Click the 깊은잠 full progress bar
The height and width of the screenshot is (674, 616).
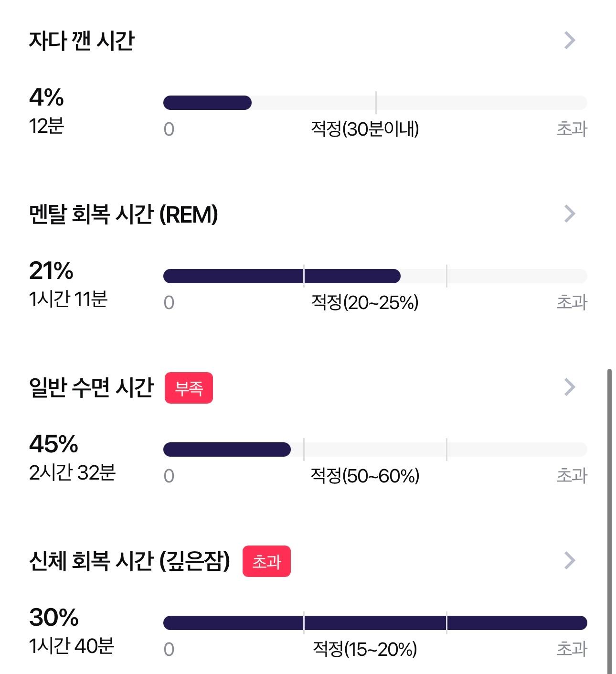[375, 623]
